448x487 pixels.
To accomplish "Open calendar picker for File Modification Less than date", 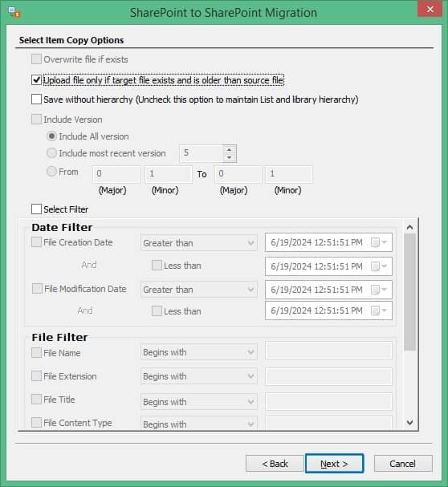I will (x=379, y=310).
